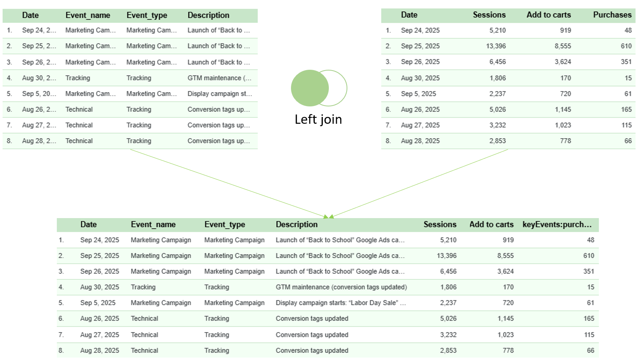Click the keyEvents:purch… column header
Image resolution: width=644 pixels, height=360 pixels.
coord(557,225)
